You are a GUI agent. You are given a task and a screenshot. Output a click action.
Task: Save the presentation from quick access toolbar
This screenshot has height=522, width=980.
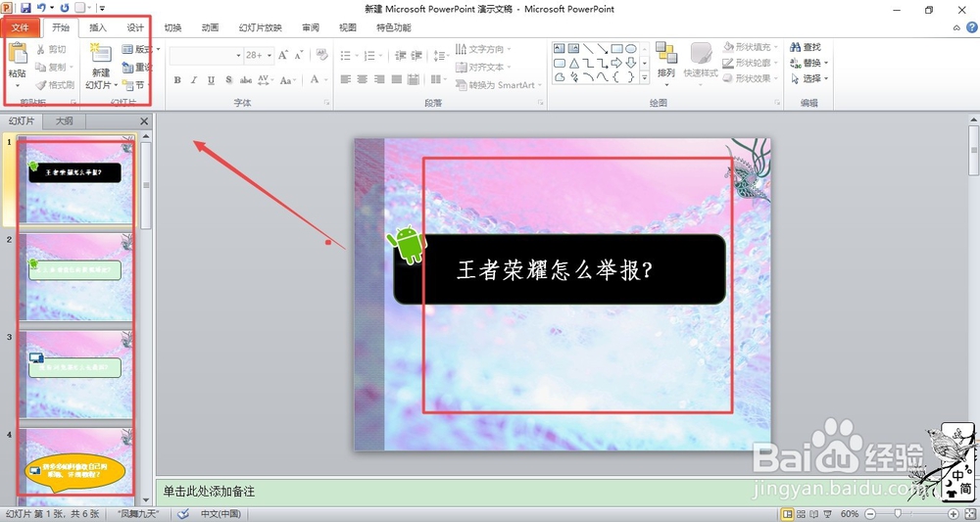point(25,8)
